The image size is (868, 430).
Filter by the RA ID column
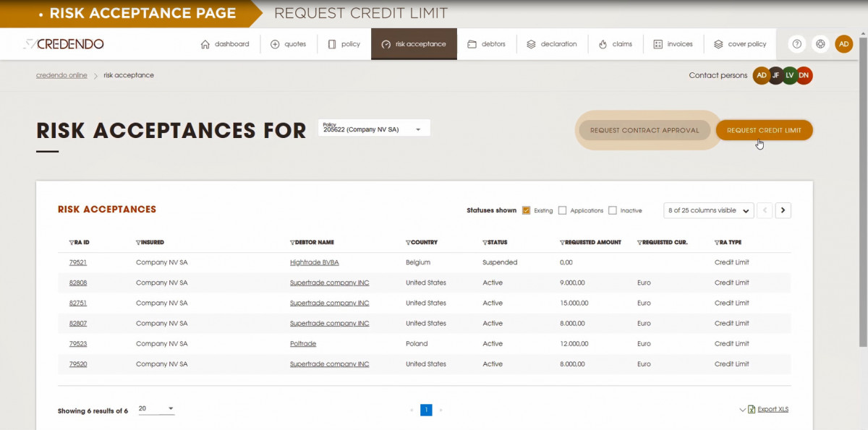72,243
